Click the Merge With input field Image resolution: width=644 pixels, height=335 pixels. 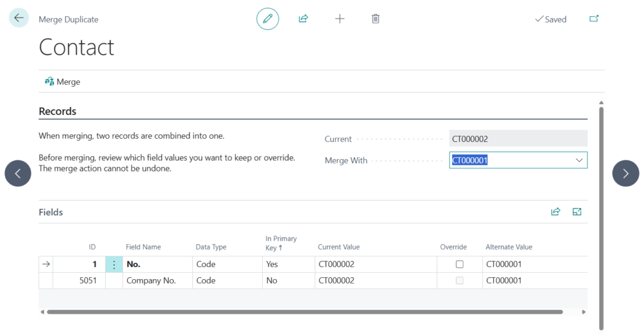[509, 160]
